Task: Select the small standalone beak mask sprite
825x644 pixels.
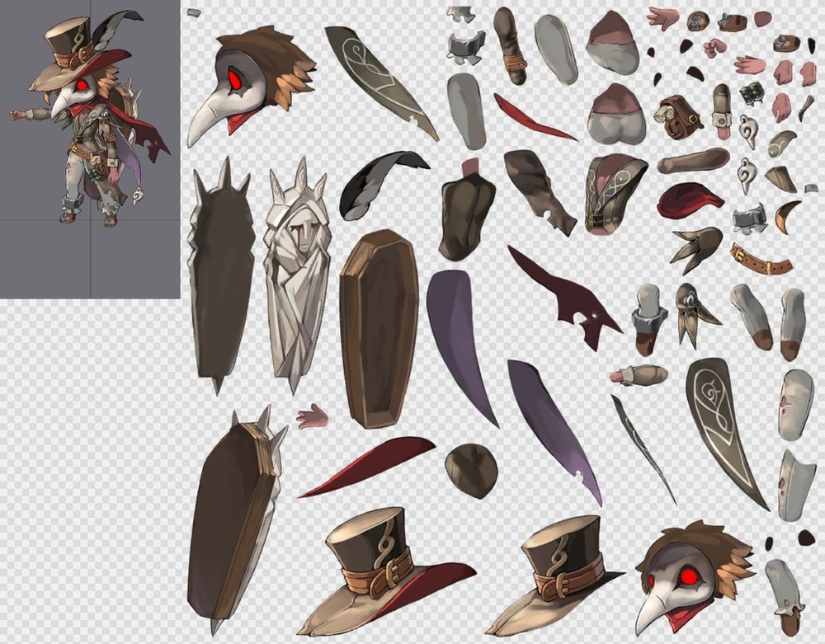Action: click(x=693, y=313)
